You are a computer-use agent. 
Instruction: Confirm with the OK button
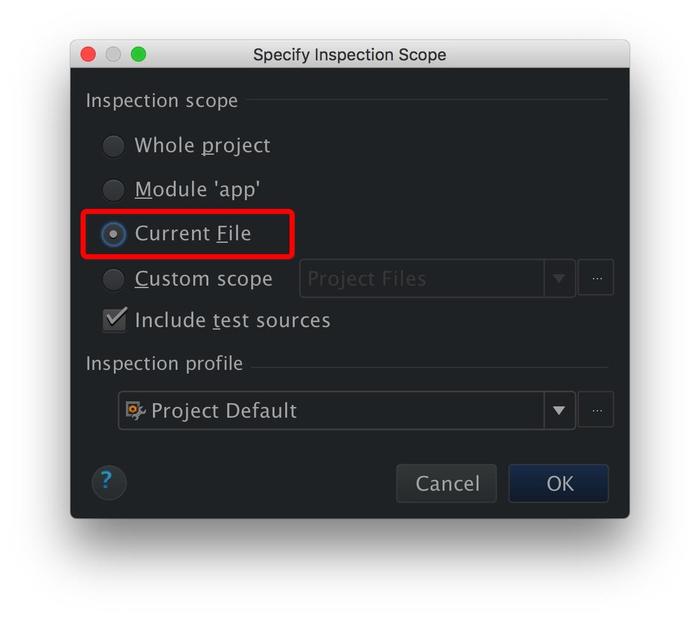click(559, 484)
